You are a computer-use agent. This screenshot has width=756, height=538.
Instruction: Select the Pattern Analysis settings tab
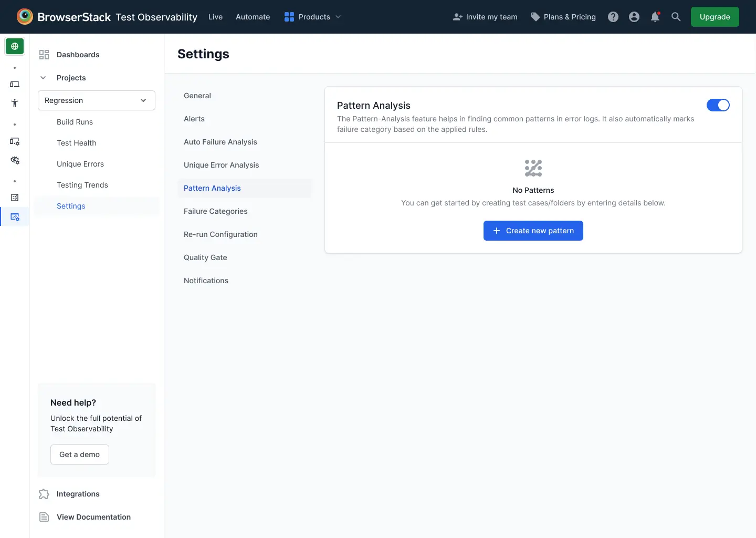point(245,188)
